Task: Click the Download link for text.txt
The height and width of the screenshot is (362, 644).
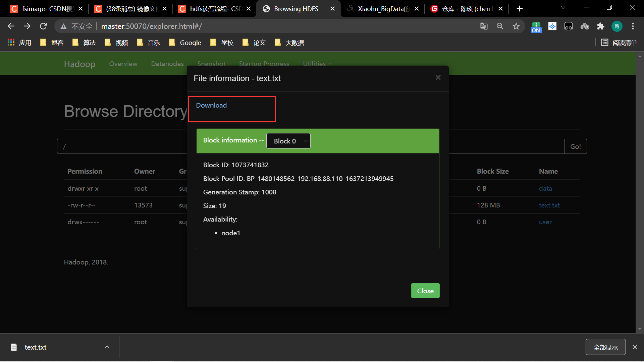Action: click(211, 105)
